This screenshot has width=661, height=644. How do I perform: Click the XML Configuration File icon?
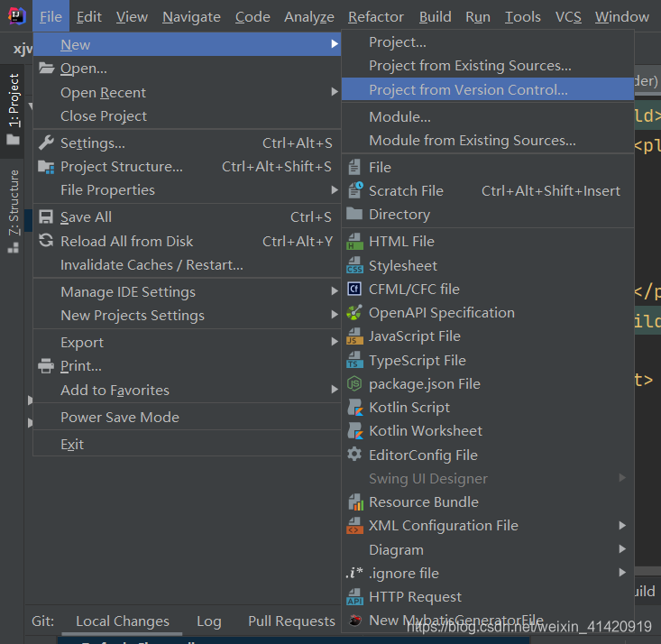(354, 526)
